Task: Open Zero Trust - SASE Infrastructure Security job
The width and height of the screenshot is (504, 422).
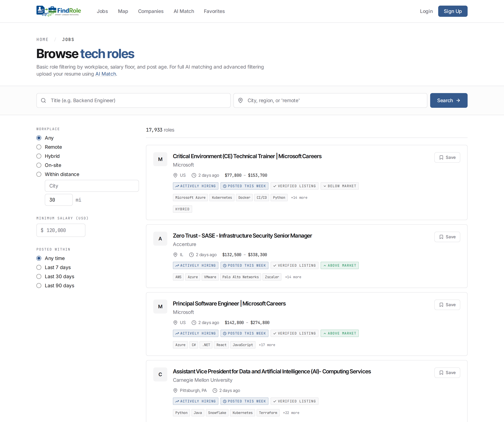Action: [242, 236]
